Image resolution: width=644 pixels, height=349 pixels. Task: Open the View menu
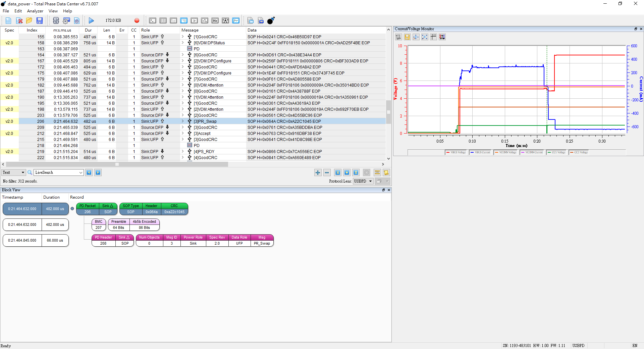[x=53, y=11]
